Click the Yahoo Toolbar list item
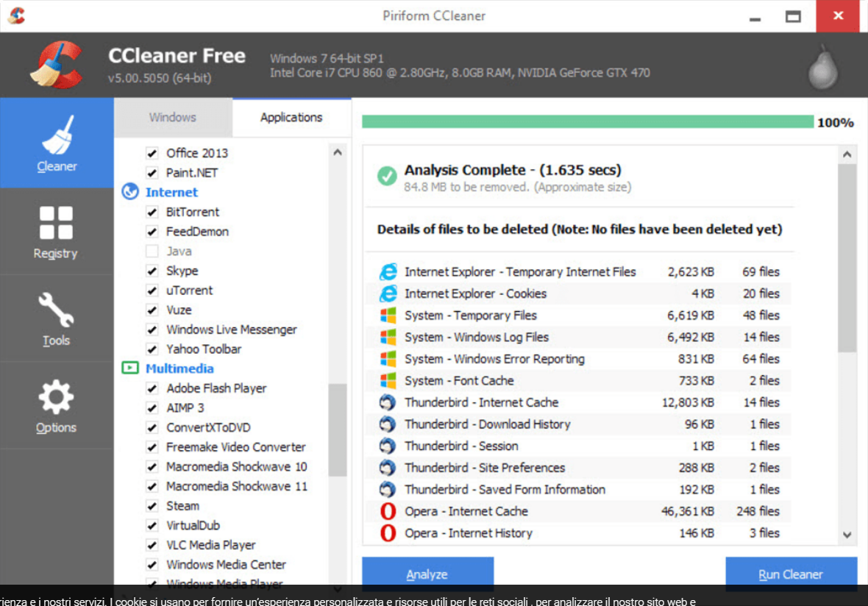The width and height of the screenshot is (868, 606). 204,349
